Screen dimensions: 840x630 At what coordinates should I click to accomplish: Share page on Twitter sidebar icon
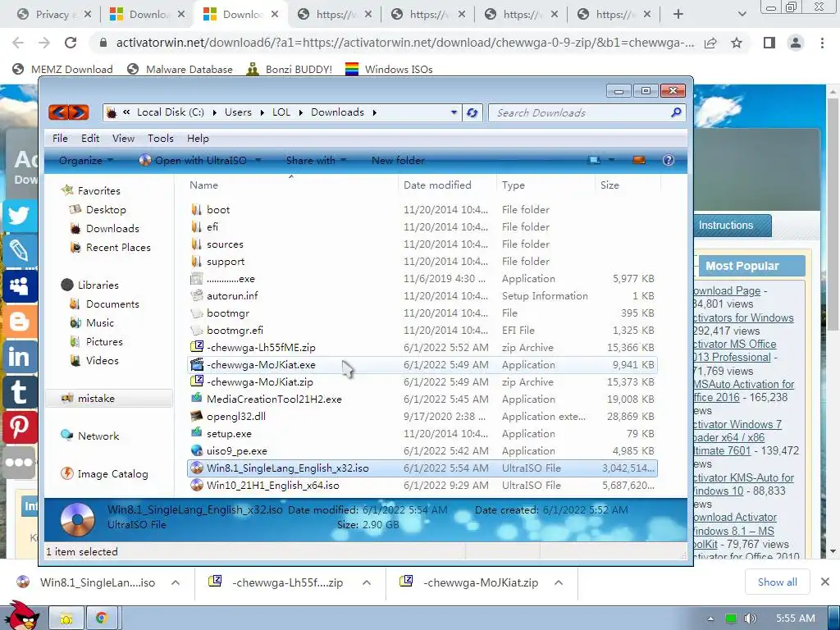point(20,216)
